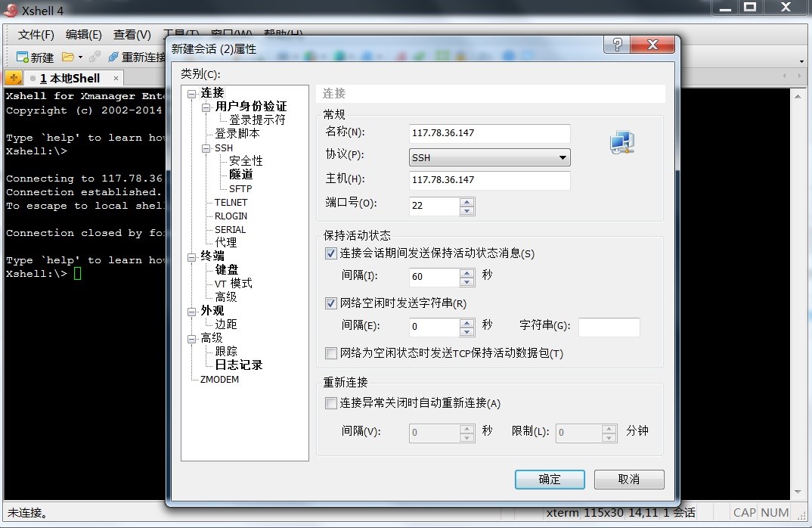Select 高级 under 终端 in the tree
The image size is (812, 528).
click(226, 297)
